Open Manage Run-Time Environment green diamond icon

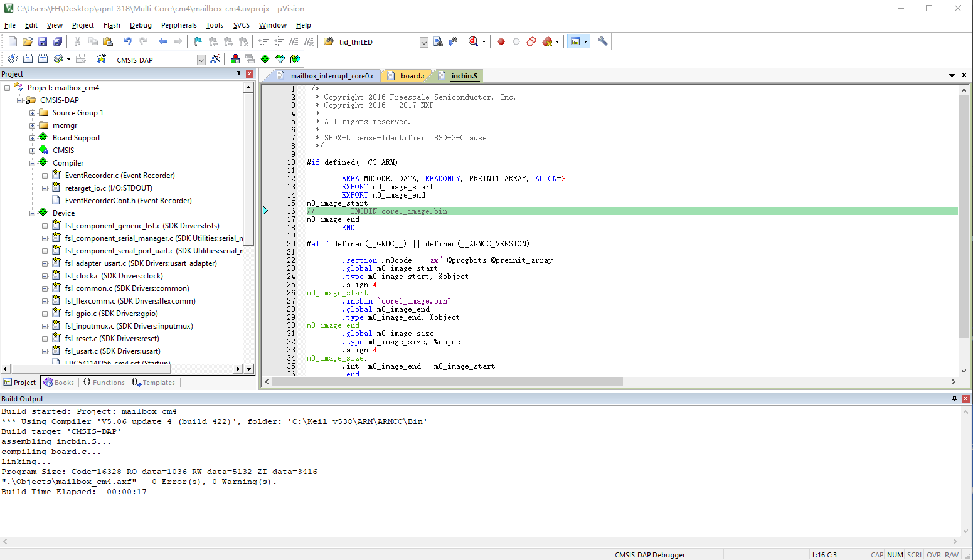[x=265, y=59]
